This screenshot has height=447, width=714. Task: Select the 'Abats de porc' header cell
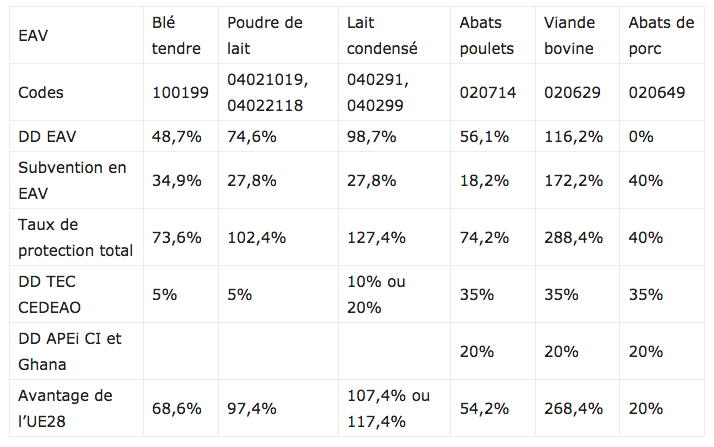tap(660, 35)
